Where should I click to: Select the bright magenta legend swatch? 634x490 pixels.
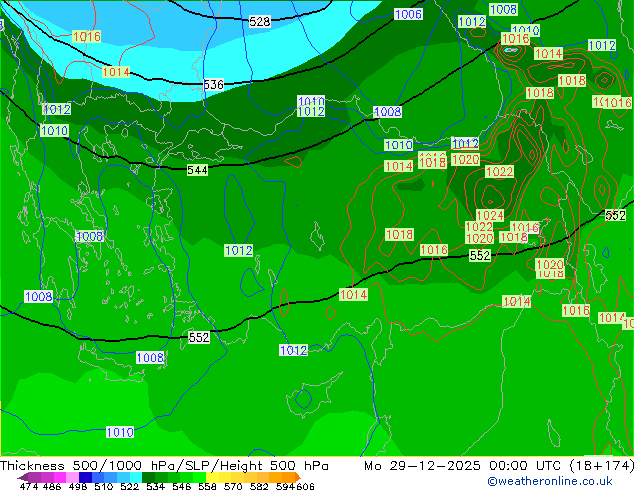coord(60,477)
